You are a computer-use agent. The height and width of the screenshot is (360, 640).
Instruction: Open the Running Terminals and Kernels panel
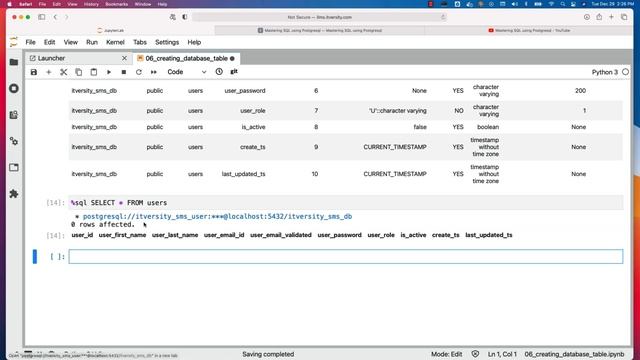click(x=14, y=89)
